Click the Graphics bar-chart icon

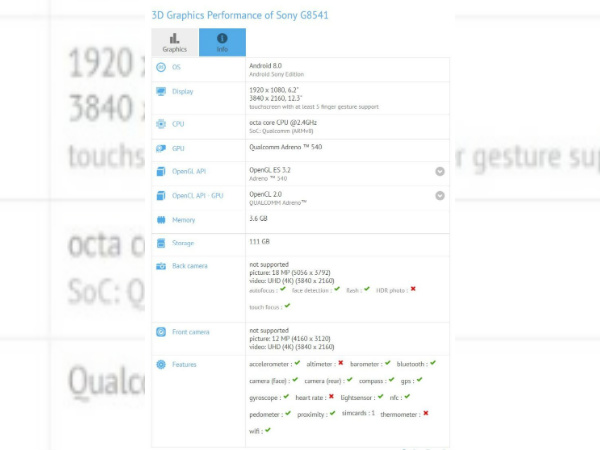pyautogui.click(x=174, y=38)
